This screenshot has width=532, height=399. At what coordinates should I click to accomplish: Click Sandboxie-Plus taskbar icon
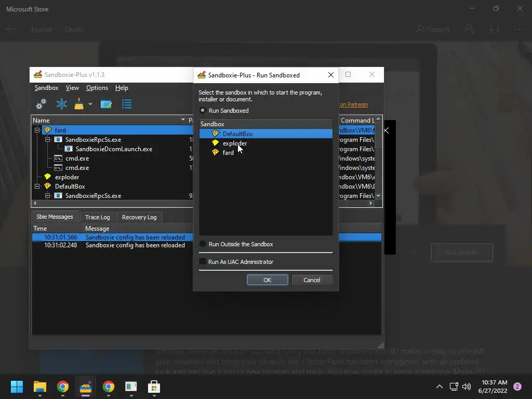86,387
